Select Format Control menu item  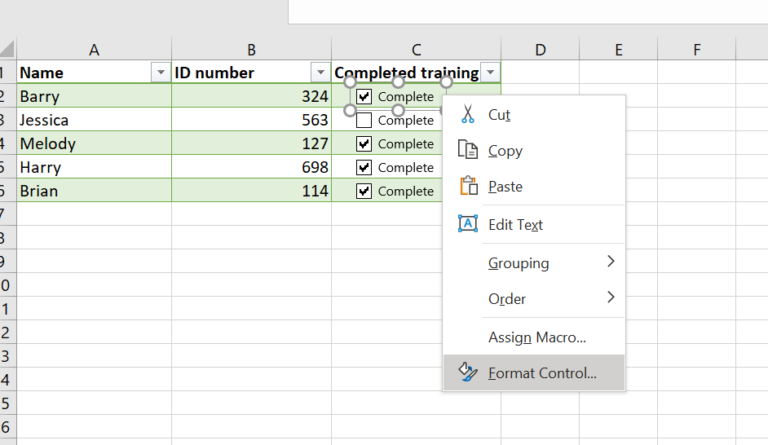pyautogui.click(x=541, y=373)
